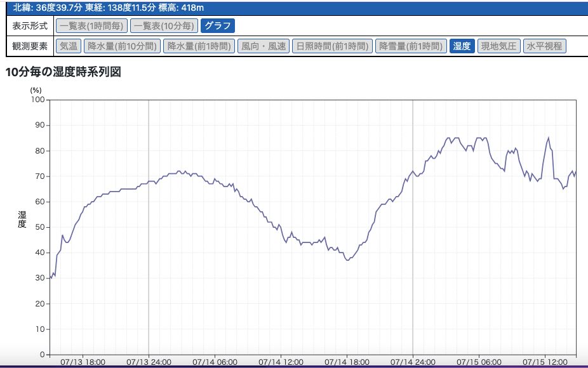Image resolution: width=588 pixels, height=368 pixels.
Task: Open the 風向・風速 element
Action: 264,46
